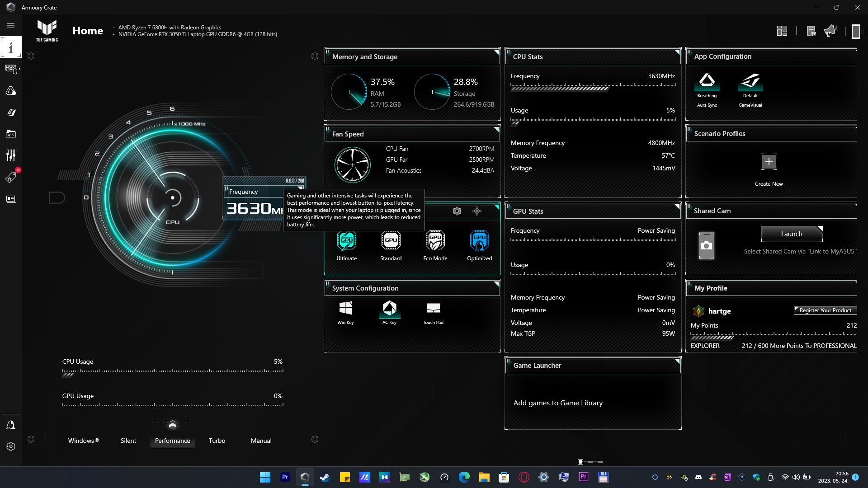Open Microsoft Edge from the taskbar
Viewport: 868px width, 488px height.
(464, 477)
